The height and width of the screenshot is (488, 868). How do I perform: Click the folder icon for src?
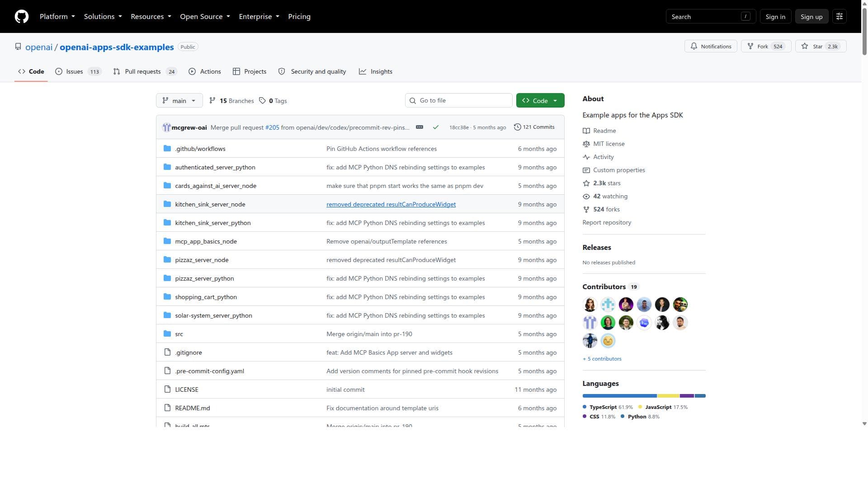[x=167, y=334]
